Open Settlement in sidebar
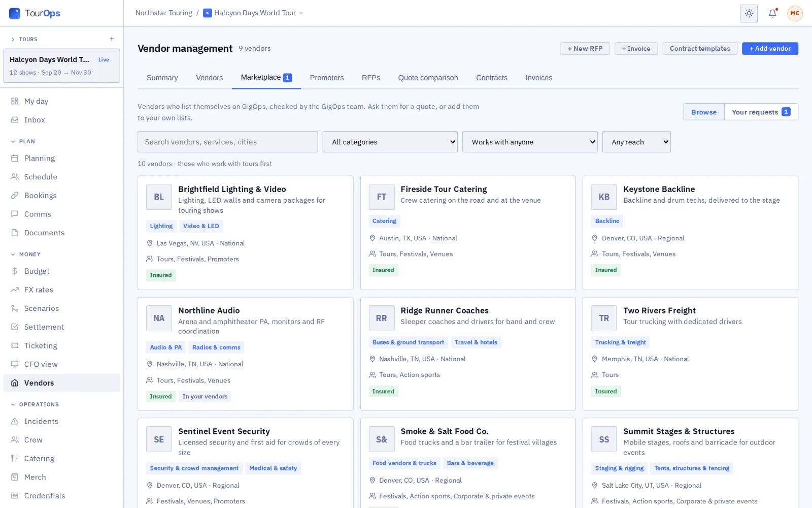 click(x=62, y=327)
